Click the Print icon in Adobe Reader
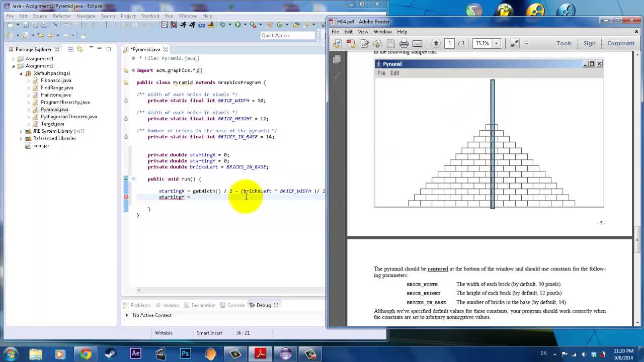 pyautogui.click(x=404, y=43)
